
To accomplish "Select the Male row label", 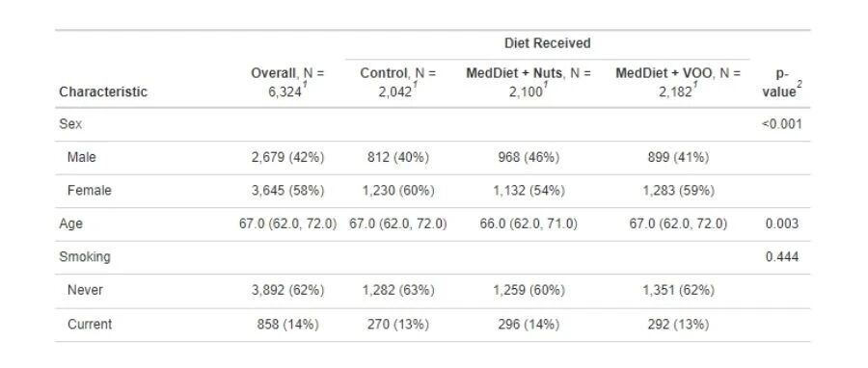I will 81,157.
